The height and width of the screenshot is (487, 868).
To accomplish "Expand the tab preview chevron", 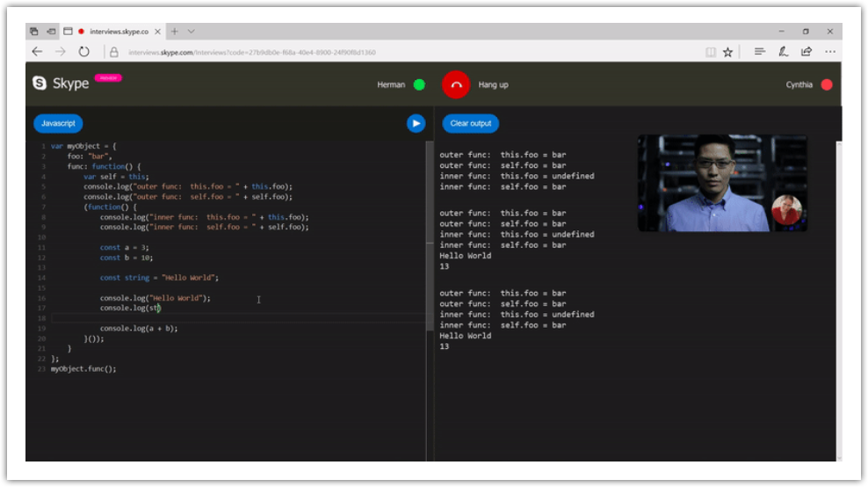I will point(192,32).
